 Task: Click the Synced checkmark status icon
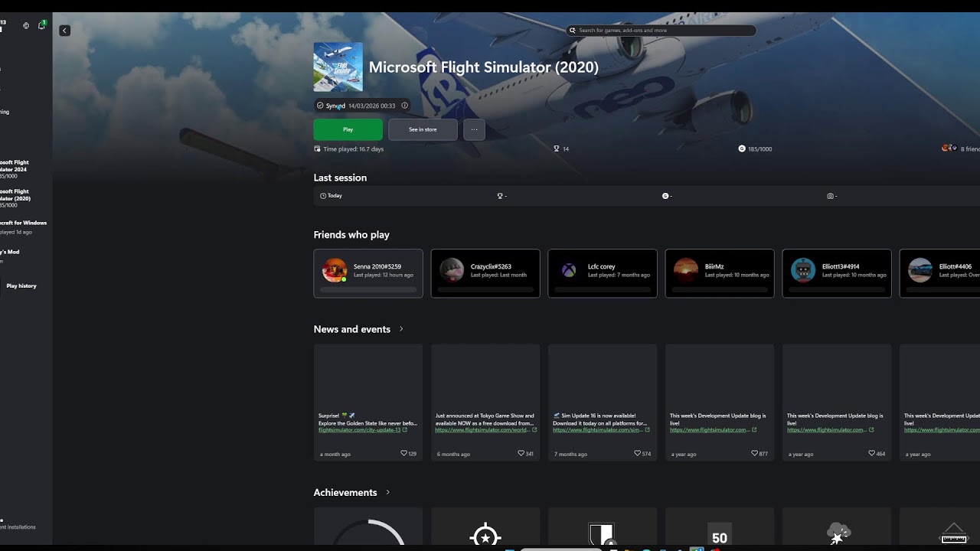(320, 106)
